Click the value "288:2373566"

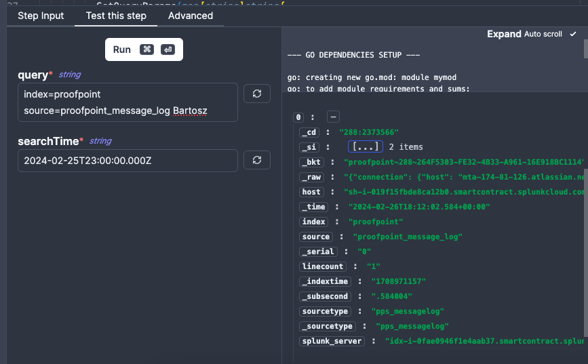point(369,132)
